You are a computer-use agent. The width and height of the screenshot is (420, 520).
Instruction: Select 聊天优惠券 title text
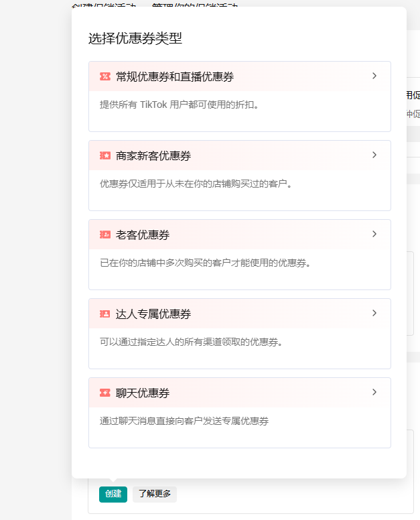142,393
